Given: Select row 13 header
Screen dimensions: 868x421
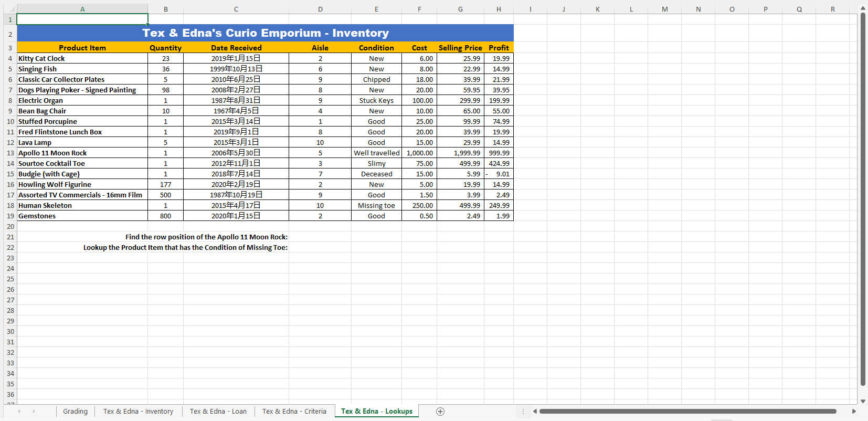Looking at the screenshot, I should (10, 153).
